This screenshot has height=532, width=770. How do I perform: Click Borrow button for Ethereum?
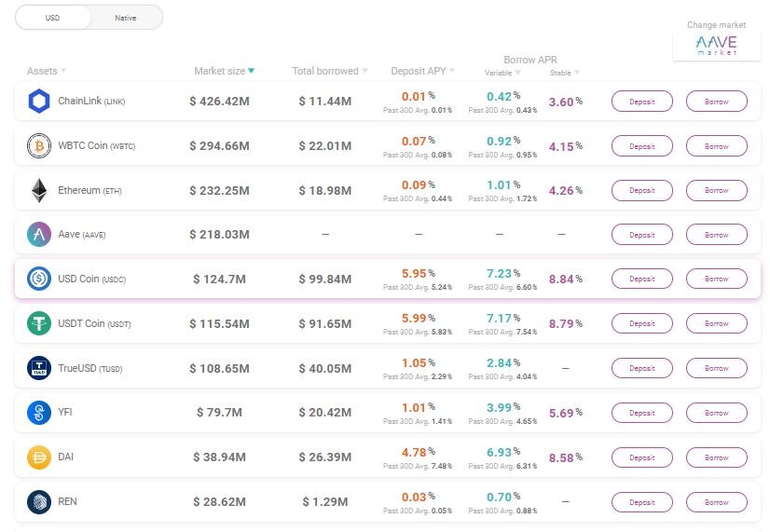tap(717, 190)
